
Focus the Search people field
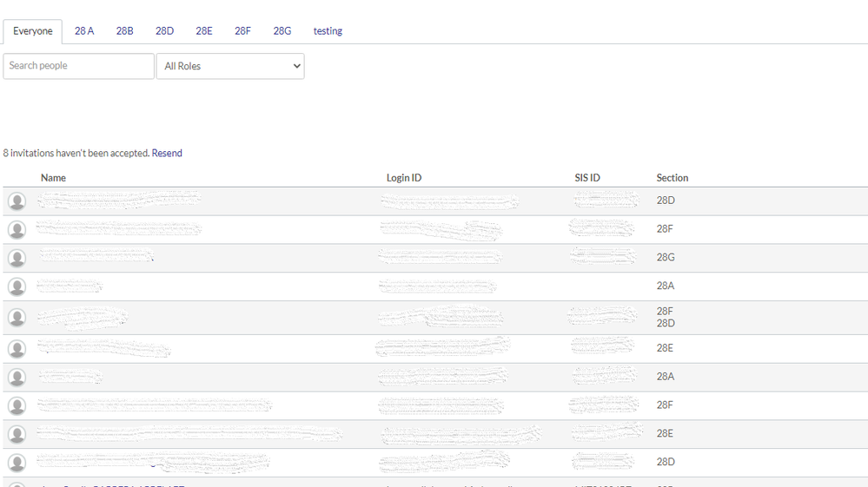pyautogui.click(x=78, y=66)
